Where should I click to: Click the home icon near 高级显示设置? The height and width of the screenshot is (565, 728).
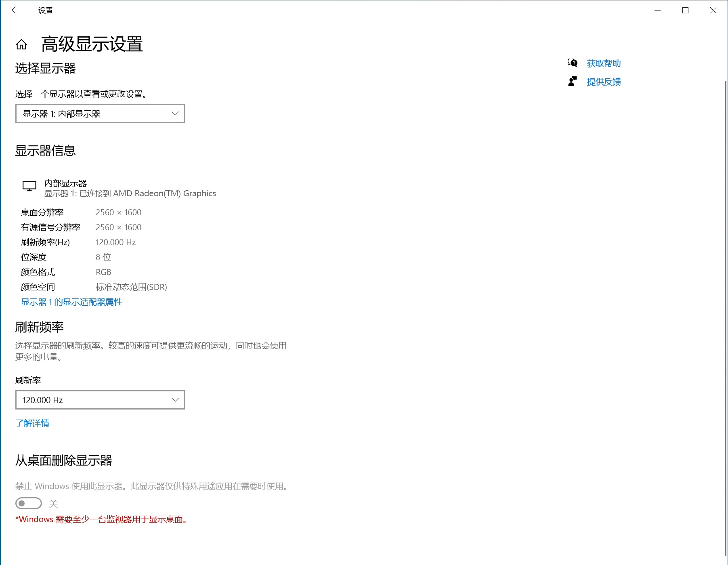tap(22, 45)
